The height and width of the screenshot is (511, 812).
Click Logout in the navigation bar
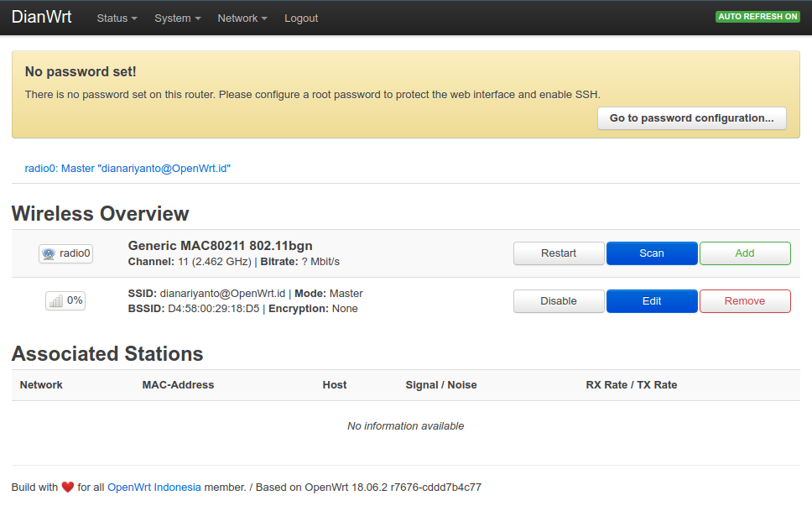(x=301, y=18)
